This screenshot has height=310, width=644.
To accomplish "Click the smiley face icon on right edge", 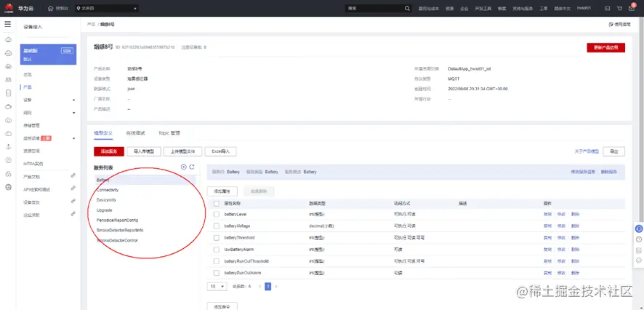I will point(639,261).
